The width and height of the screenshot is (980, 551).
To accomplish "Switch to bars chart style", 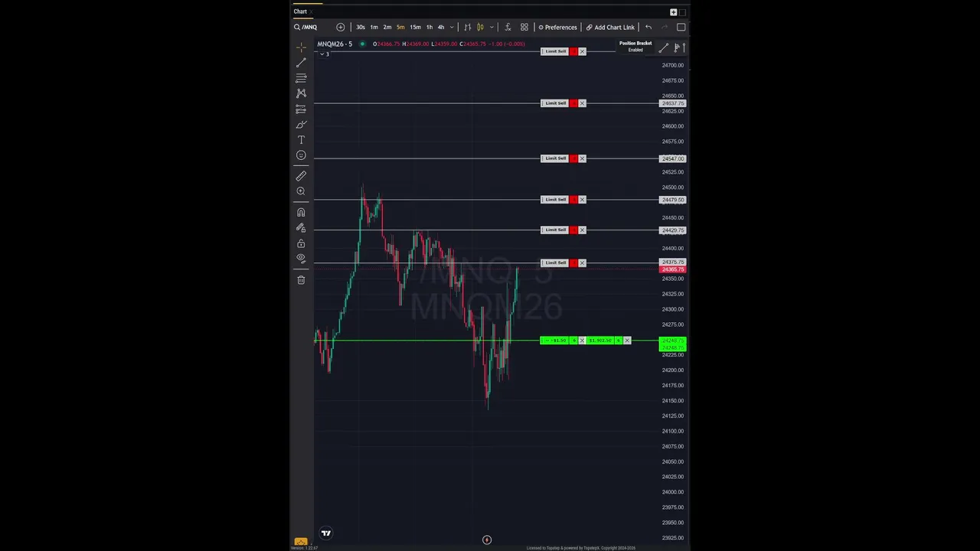I will point(467,28).
